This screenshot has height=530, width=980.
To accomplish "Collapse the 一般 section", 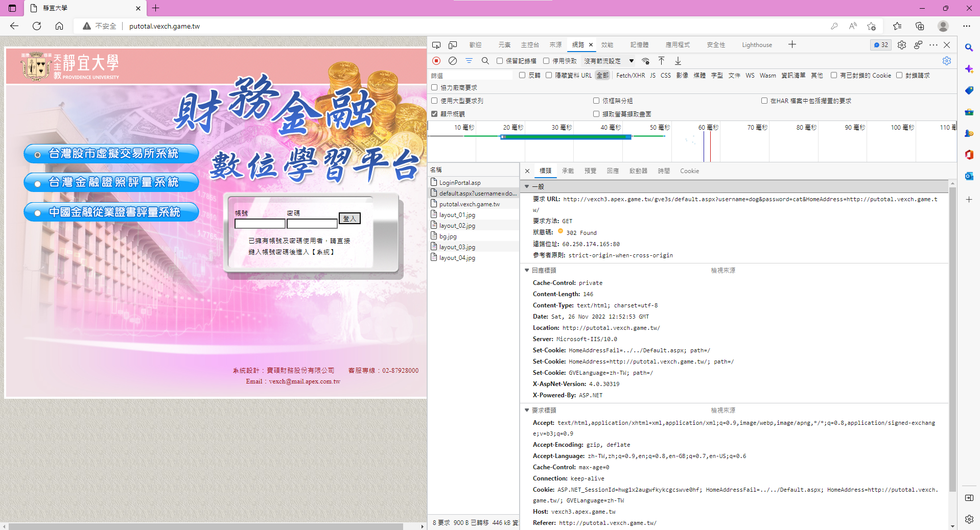I will click(x=527, y=186).
